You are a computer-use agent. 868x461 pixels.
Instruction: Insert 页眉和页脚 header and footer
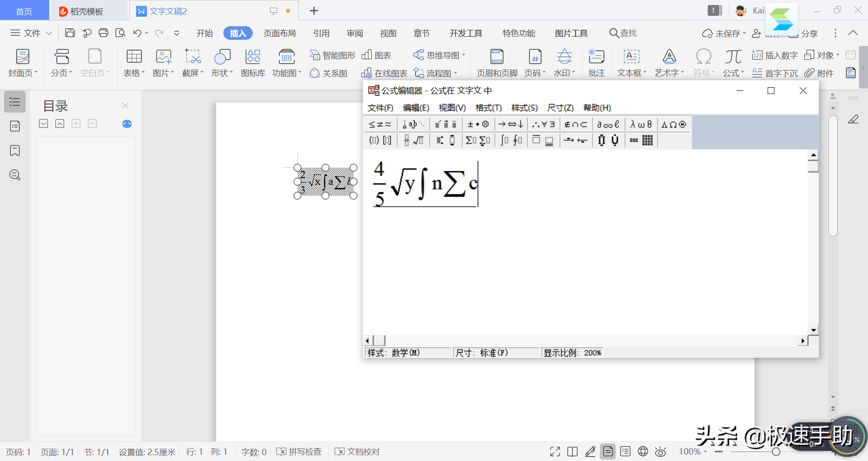coord(497,56)
